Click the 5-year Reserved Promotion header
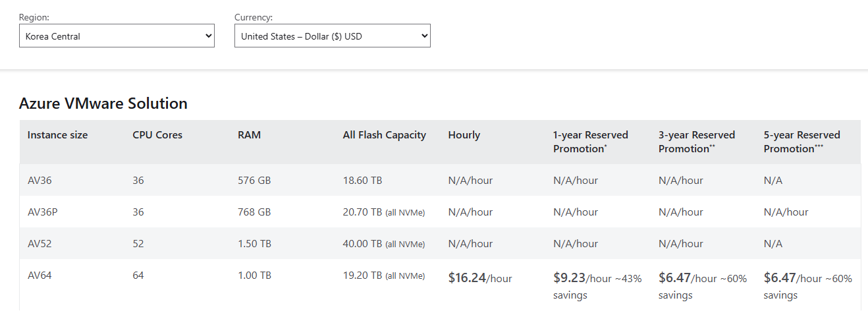Image resolution: width=868 pixels, height=321 pixels. (801, 142)
